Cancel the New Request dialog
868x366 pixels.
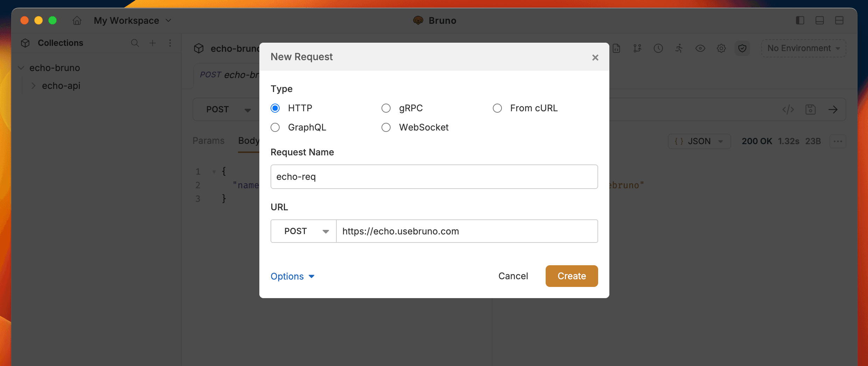[513, 276]
